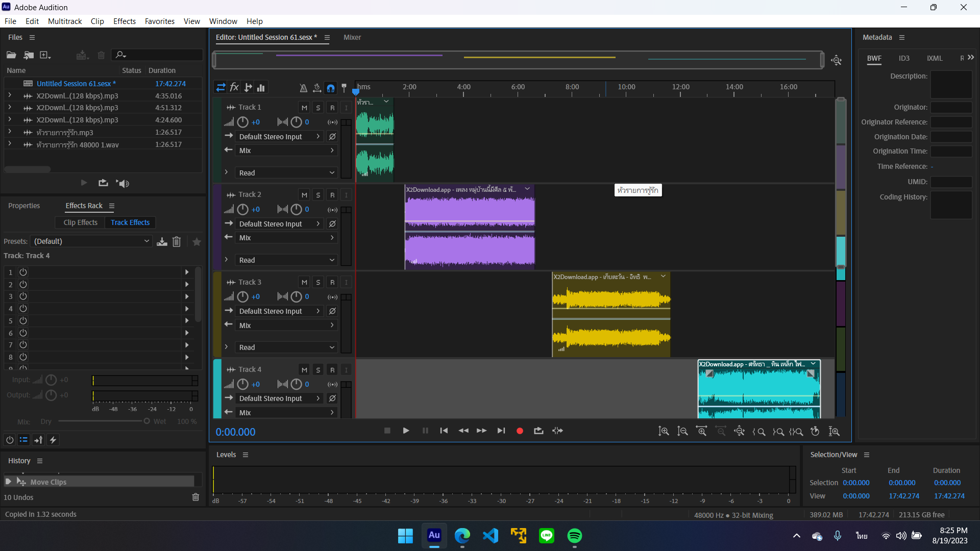The width and height of the screenshot is (980, 551).
Task: Mute Track 2 with M button
Action: click(x=304, y=195)
